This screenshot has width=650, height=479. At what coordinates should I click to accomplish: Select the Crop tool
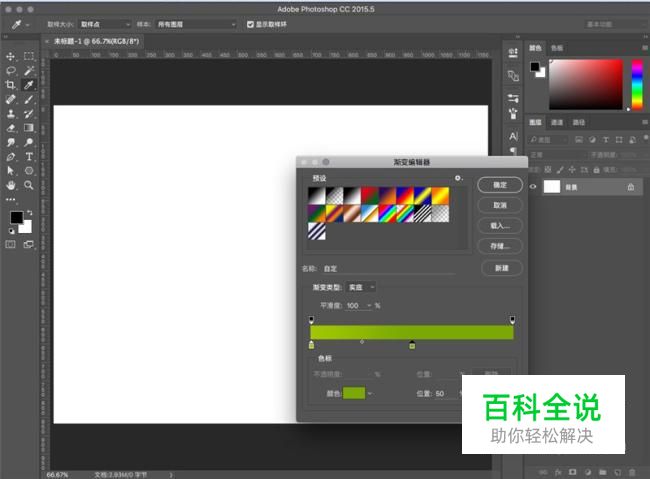tap(11, 86)
